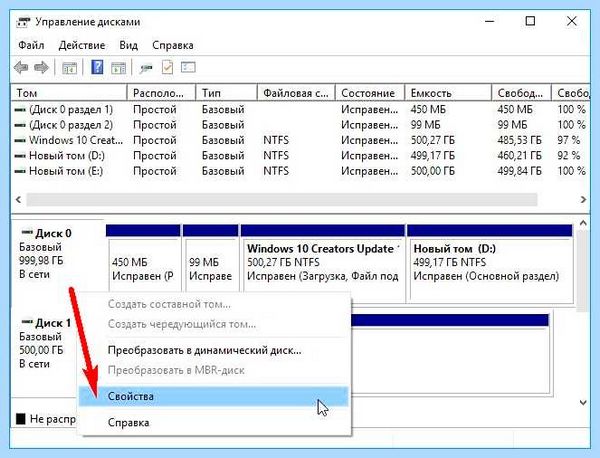Select the Windows 10 Creators Update partition
The width and height of the screenshot is (600, 458).
(323, 262)
